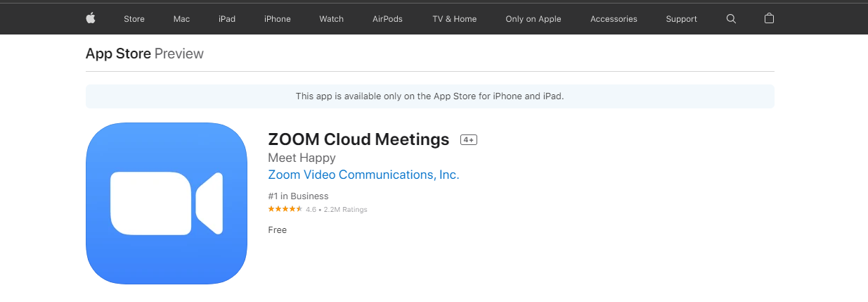Navigate to AirPods
Screen dimensions: 868x302
(x=388, y=19)
